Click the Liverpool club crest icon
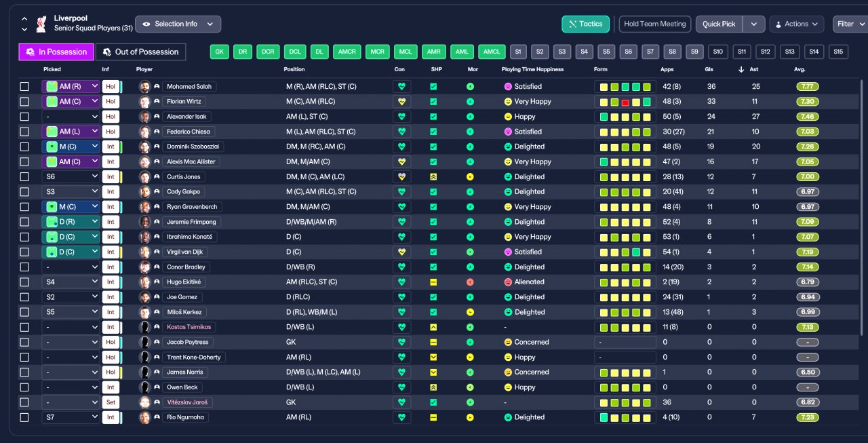 coord(42,23)
